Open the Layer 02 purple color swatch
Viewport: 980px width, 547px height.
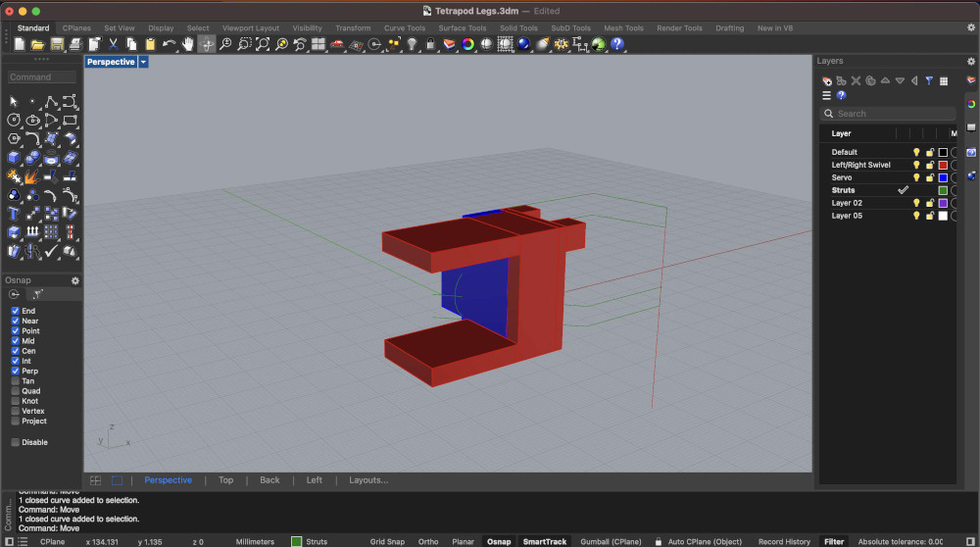click(943, 203)
